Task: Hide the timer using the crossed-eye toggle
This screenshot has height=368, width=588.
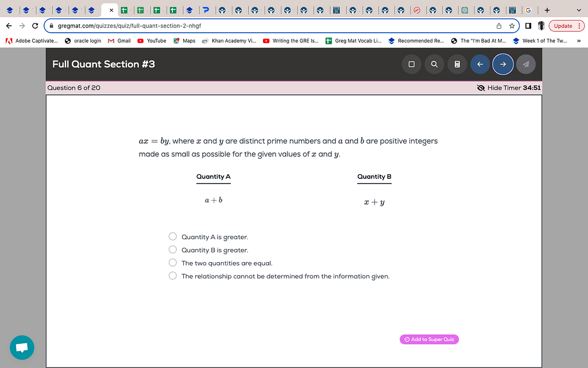Action: (x=481, y=87)
